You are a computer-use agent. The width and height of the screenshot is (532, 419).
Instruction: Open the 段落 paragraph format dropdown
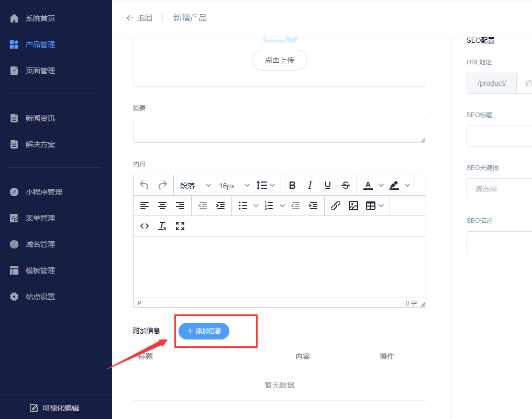195,185
